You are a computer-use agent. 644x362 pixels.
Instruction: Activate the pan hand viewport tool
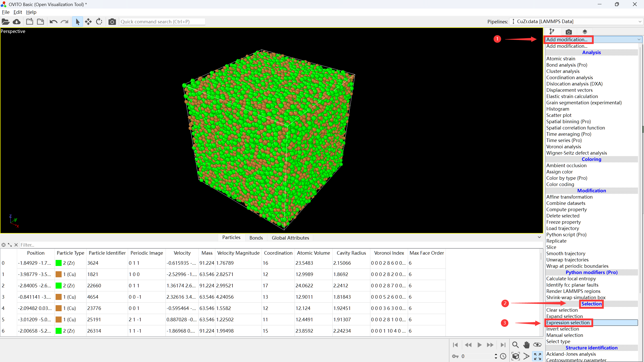point(526,345)
